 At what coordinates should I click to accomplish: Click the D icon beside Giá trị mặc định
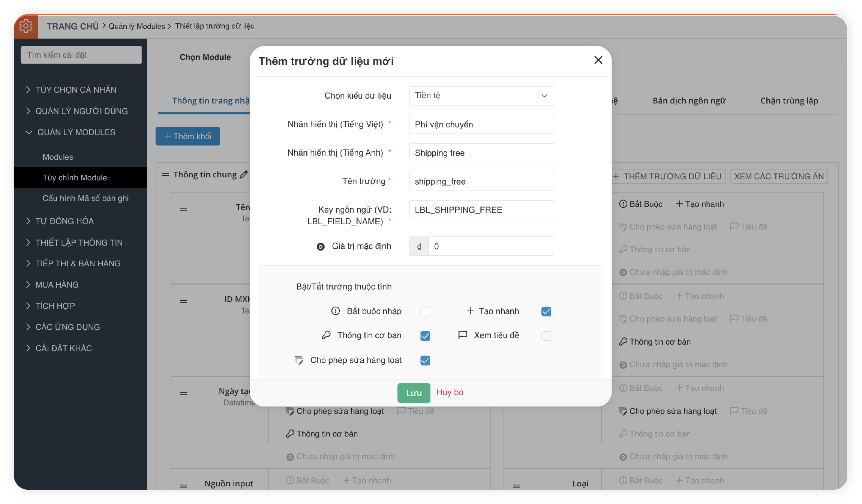coord(321,246)
